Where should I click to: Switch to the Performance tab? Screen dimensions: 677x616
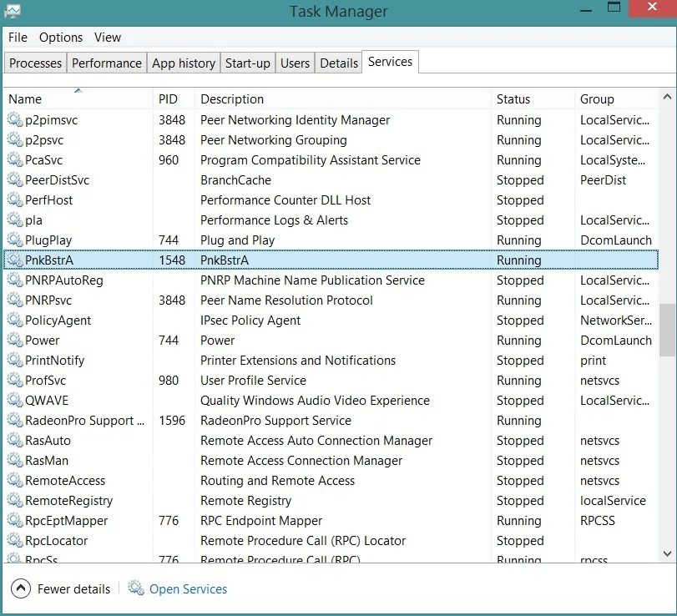click(107, 63)
